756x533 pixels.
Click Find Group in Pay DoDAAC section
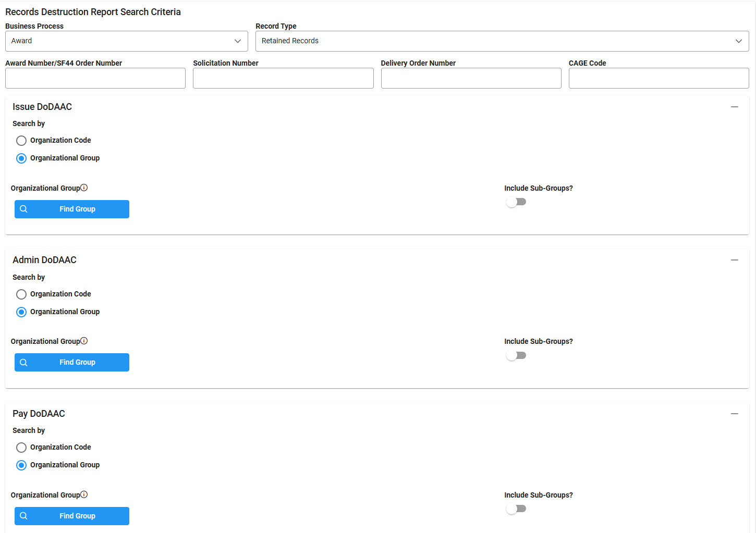click(x=72, y=516)
